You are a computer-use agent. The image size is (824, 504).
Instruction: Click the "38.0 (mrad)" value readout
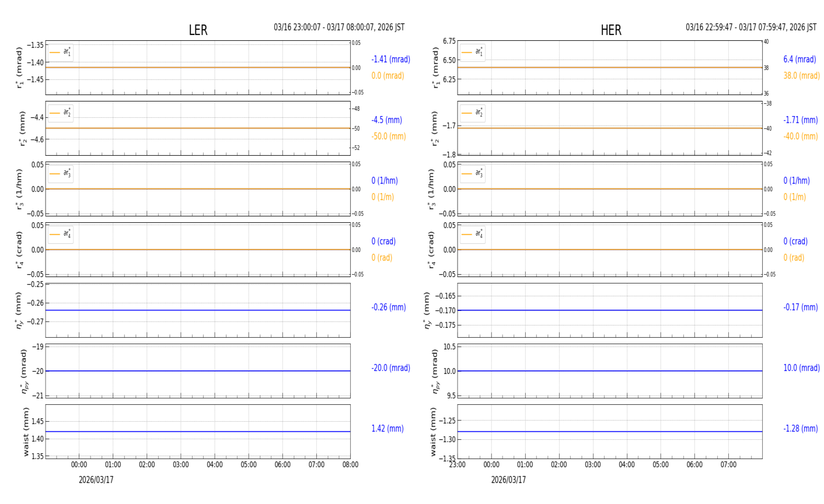click(x=802, y=76)
